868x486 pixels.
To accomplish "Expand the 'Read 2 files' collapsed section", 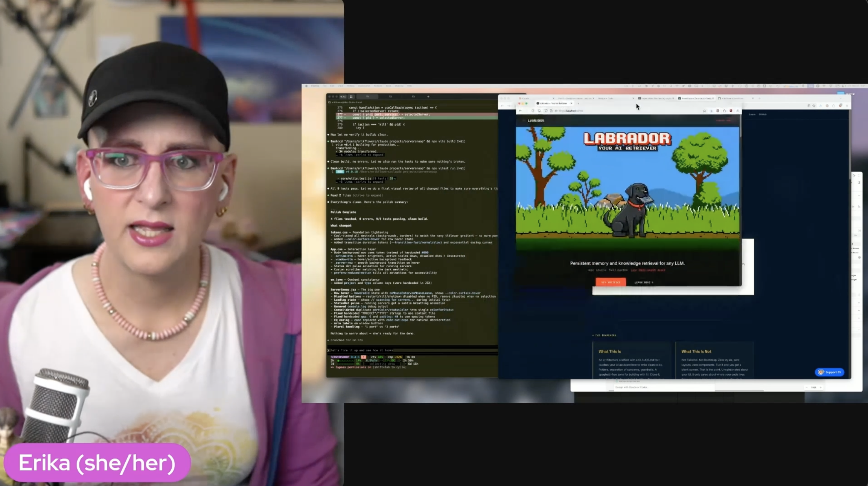I will pyautogui.click(x=356, y=195).
